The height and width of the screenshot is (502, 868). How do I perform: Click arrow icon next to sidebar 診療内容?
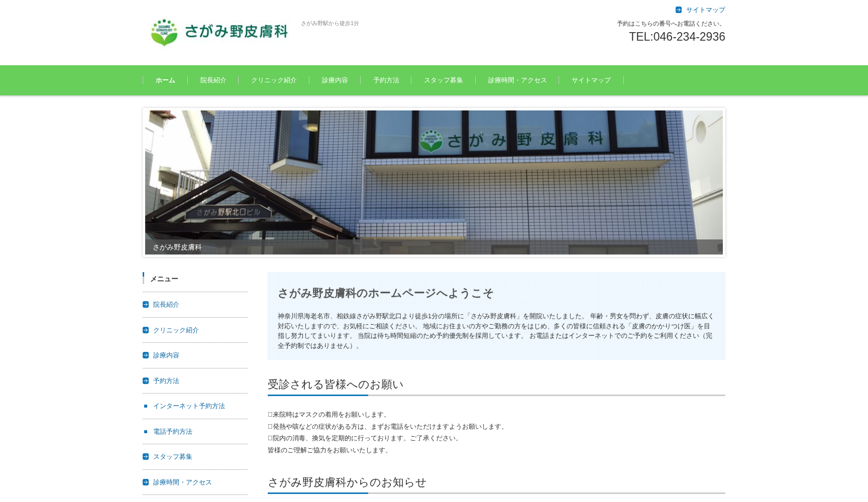[x=146, y=355]
